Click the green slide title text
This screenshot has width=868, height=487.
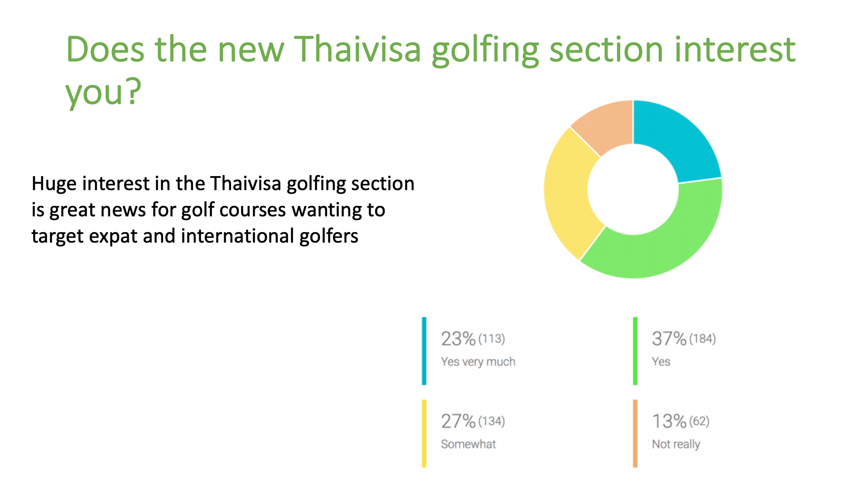[430, 70]
